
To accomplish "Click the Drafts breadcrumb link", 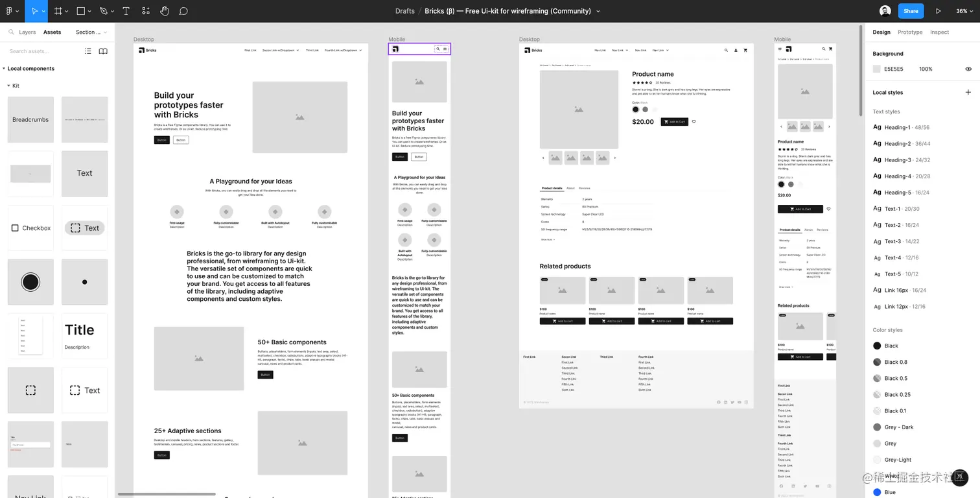I will tap(405, 11).
